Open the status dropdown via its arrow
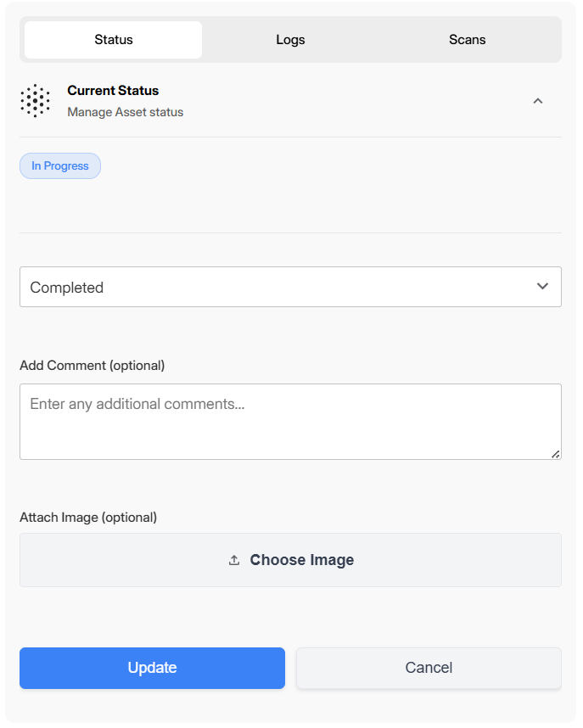The width and height of the screenshot is (583, 728). click(x=542, y=287)
